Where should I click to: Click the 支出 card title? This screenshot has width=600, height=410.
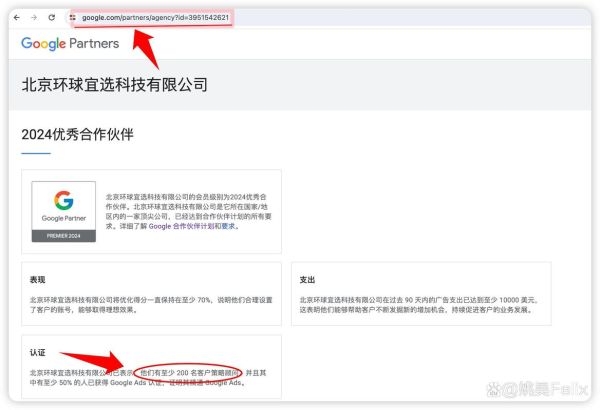coord(307,280)
